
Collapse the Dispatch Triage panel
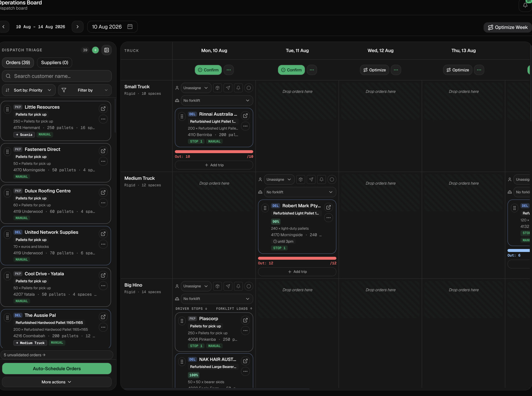[x=106, y=50]
